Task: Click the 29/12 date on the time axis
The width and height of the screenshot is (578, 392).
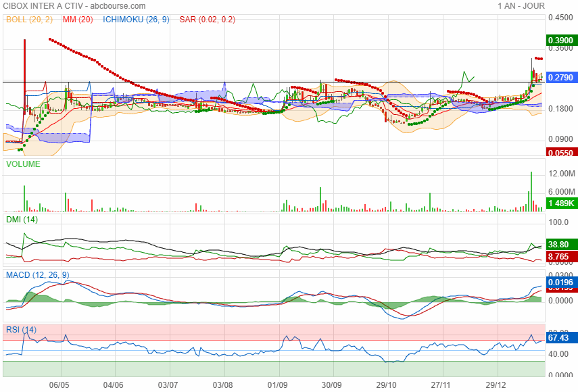Action: pos(496,385)
